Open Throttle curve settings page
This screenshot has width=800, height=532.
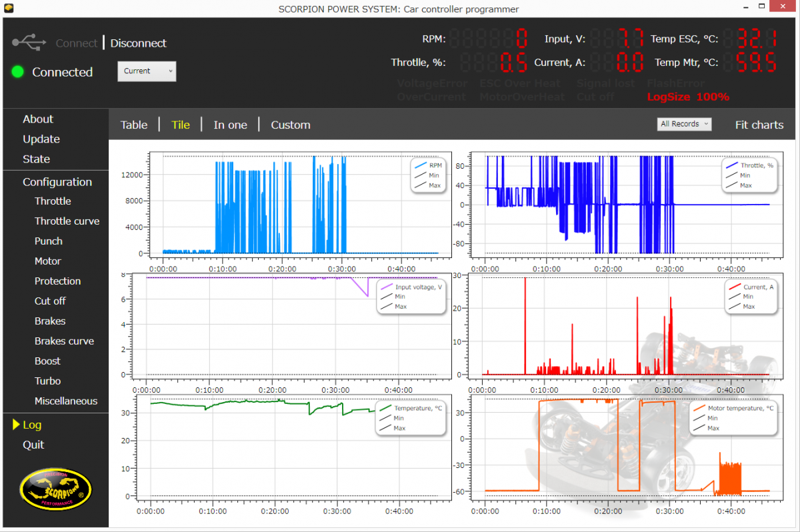click(x=67, y=221)
